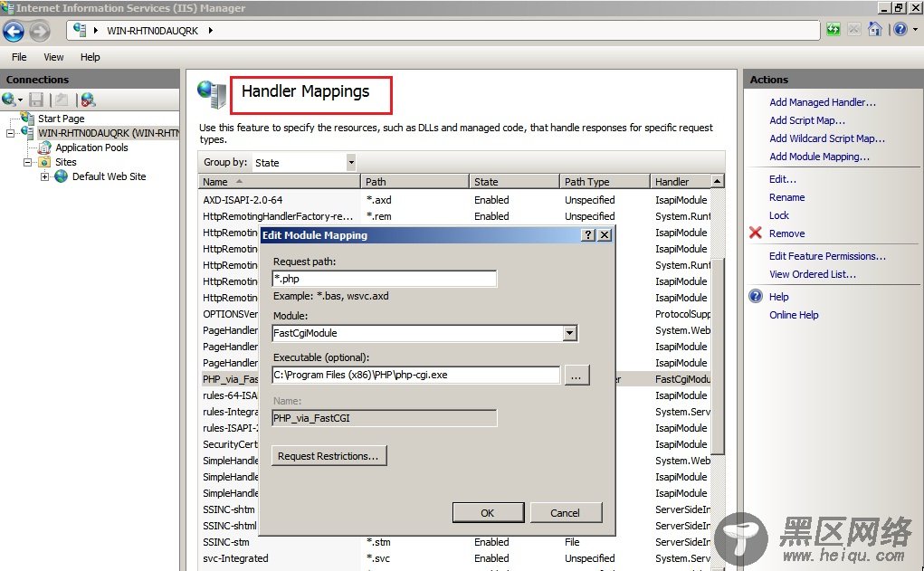Expand the Default Web Site node
This screenshot has height=571, width=924.
pos(44,176)
